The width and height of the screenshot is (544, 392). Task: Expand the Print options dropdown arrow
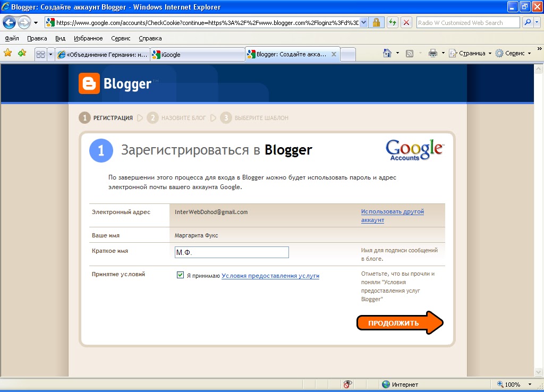pos(443,53)
